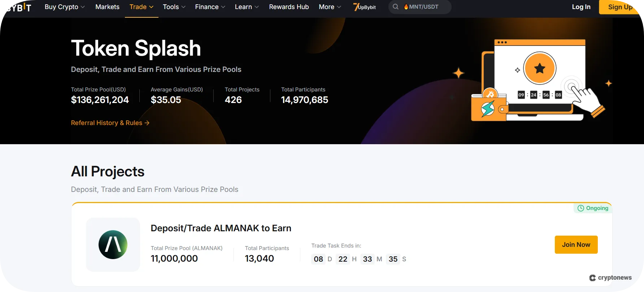This screenshot has width=644, height=292.
Task: Click the clock icon in Ongoing badge
Action: click(x=580, y=208)
